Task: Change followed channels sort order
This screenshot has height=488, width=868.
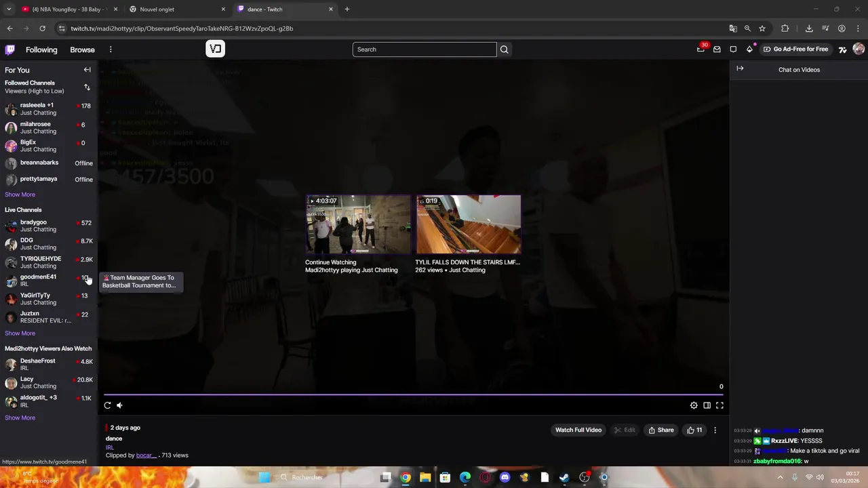Action: [87, 87]
